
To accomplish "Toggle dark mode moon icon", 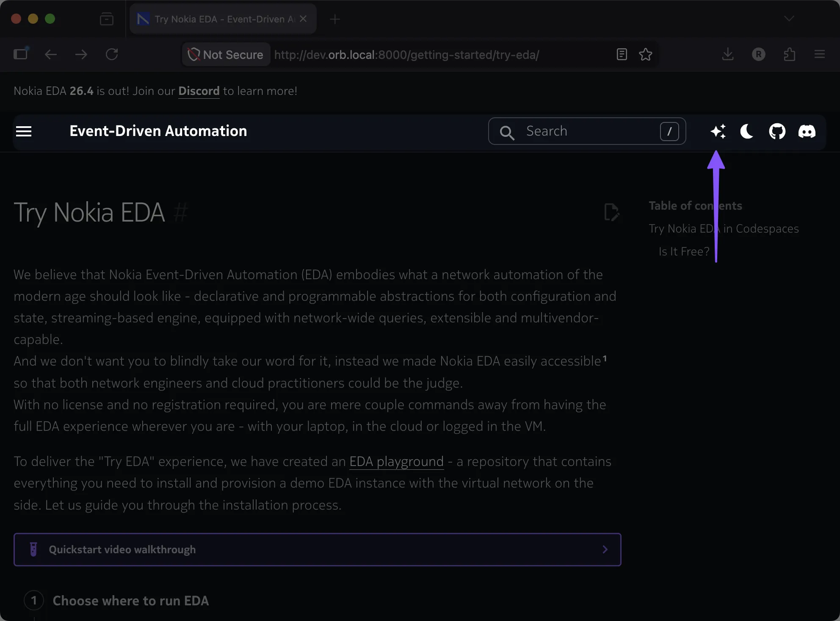I will 747,131.
